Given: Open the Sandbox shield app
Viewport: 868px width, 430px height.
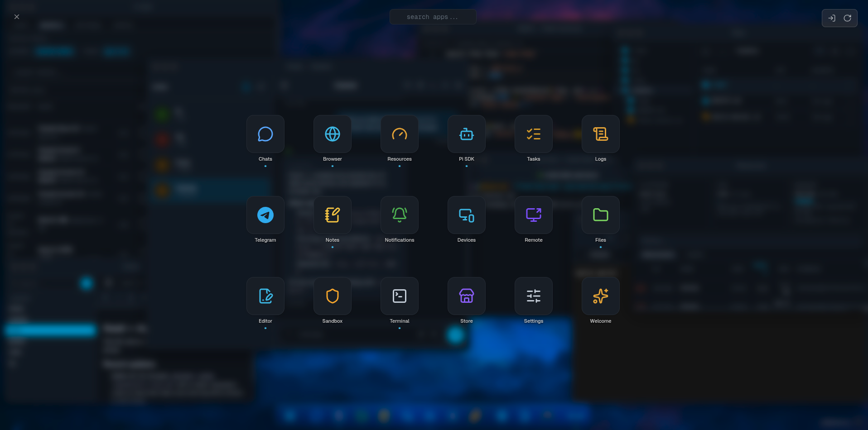Looking at the screenshot, I should point(332,296).
